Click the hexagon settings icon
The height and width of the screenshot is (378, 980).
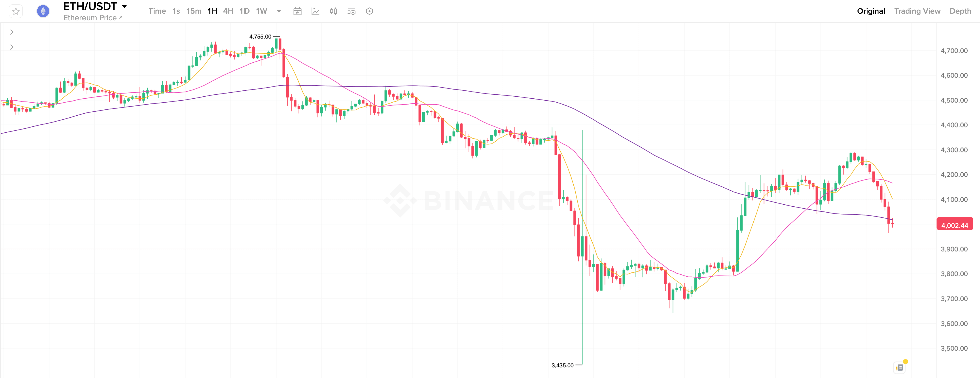(x=369, y=11)
